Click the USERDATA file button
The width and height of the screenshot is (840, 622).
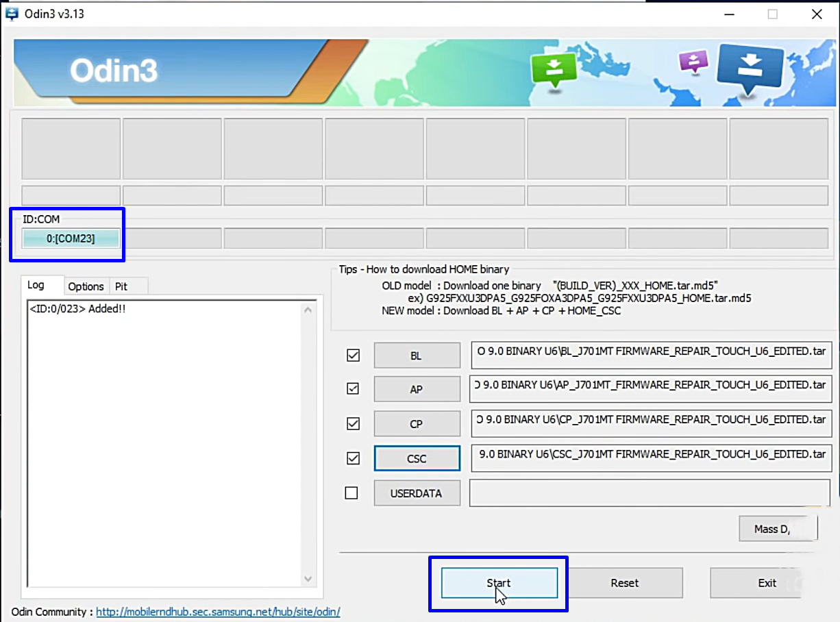tap(417, 493)
